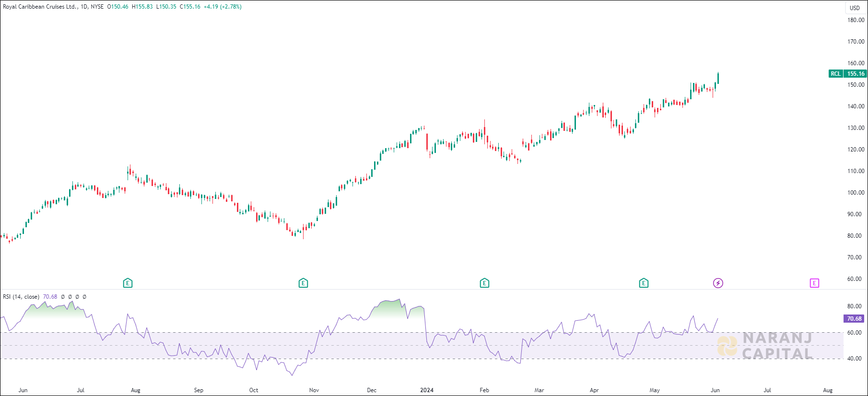
Task: Click the Nov label on the time axis
Action: 314,390
